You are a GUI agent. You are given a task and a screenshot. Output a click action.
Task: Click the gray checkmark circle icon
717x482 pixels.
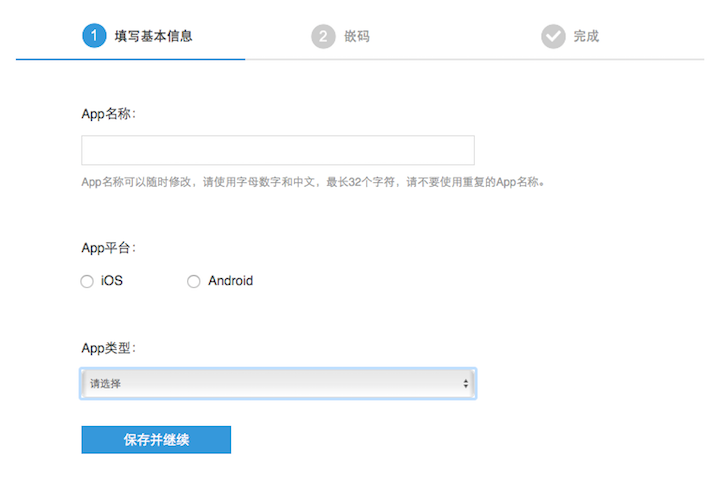[553, 36]
